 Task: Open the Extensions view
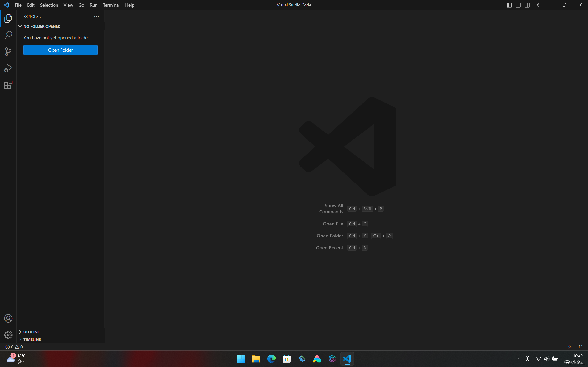8,85
